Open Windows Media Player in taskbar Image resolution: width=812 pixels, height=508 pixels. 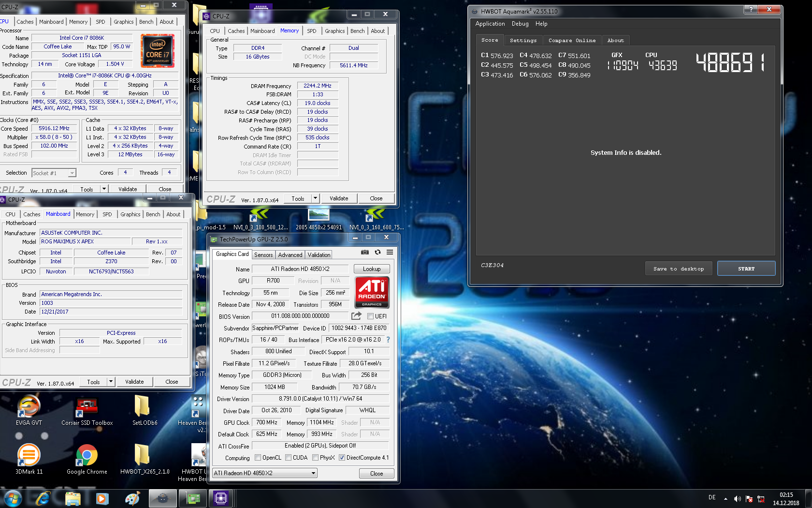click(102, 498)
